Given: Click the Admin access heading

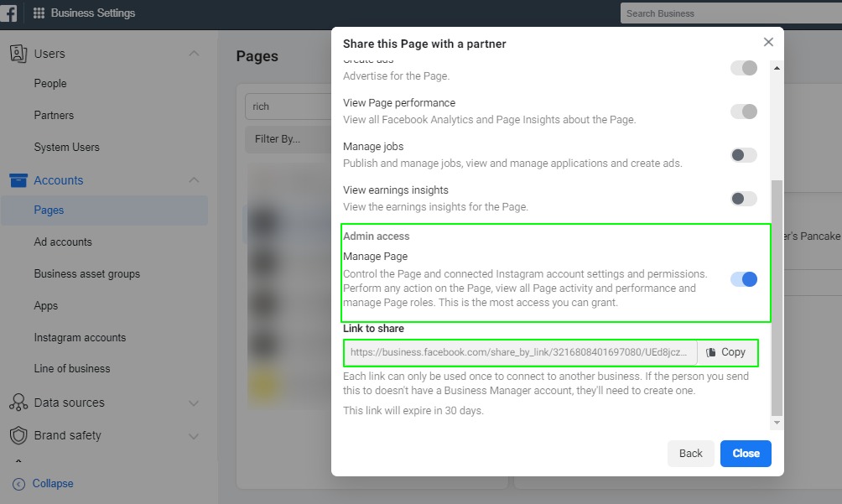Looking at the screenshot, I should point(376,236).
